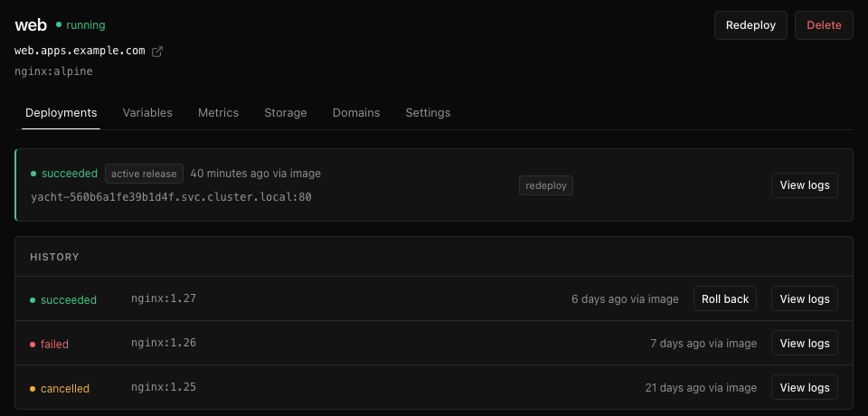868x416 pixels.
Task: Select the Deployments tab
Action: click(61, 112)
